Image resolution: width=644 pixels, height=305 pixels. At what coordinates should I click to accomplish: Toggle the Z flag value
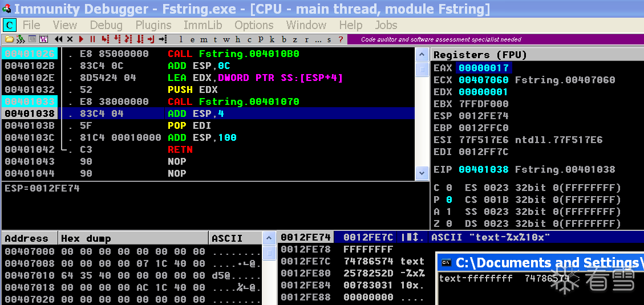pos(449,223)
